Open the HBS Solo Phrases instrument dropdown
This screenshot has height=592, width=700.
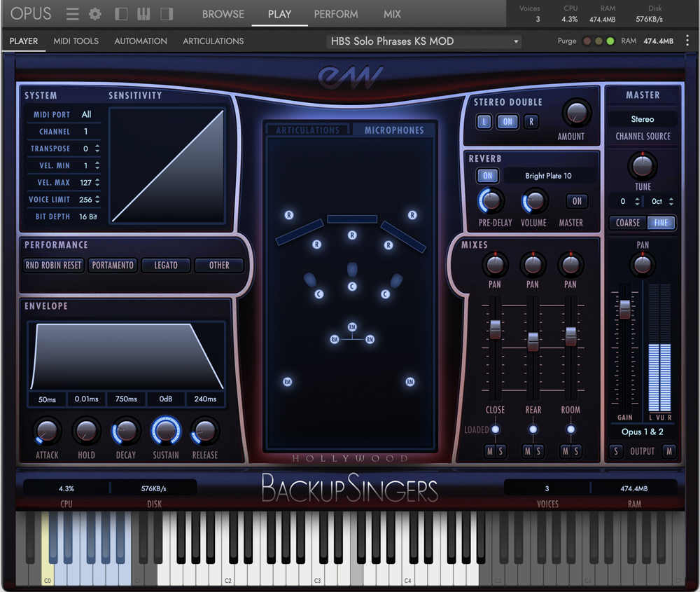[425, 41]
